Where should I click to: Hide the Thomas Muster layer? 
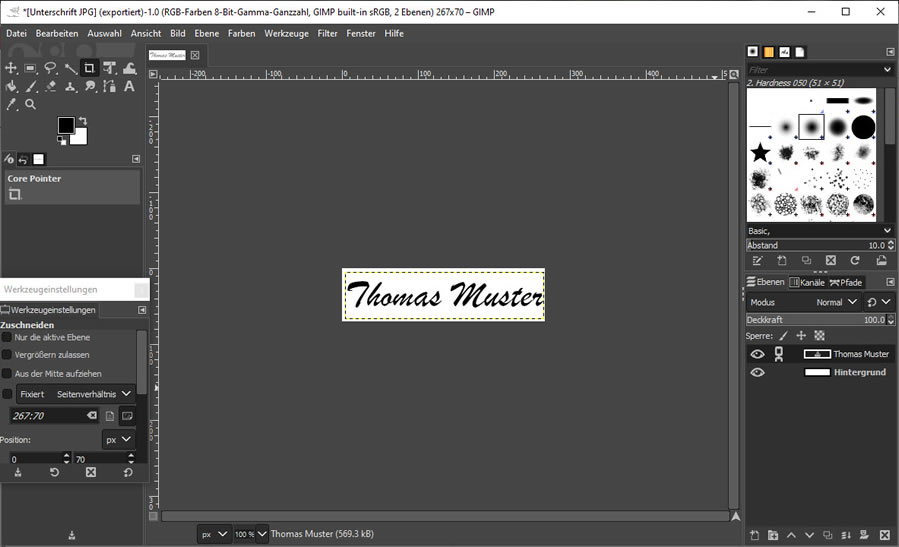tap(757, 354)
